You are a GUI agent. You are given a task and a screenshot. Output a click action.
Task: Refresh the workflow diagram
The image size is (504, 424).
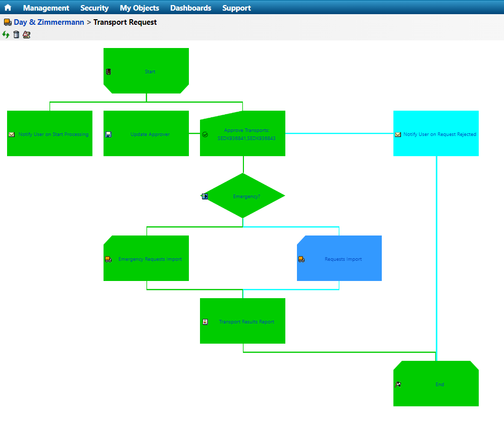click(5, 34)
